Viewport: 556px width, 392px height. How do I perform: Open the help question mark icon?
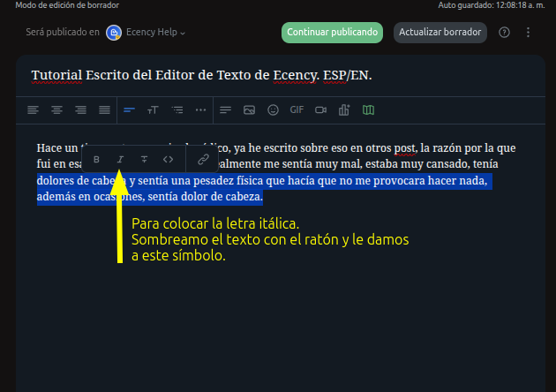(504, 33)
